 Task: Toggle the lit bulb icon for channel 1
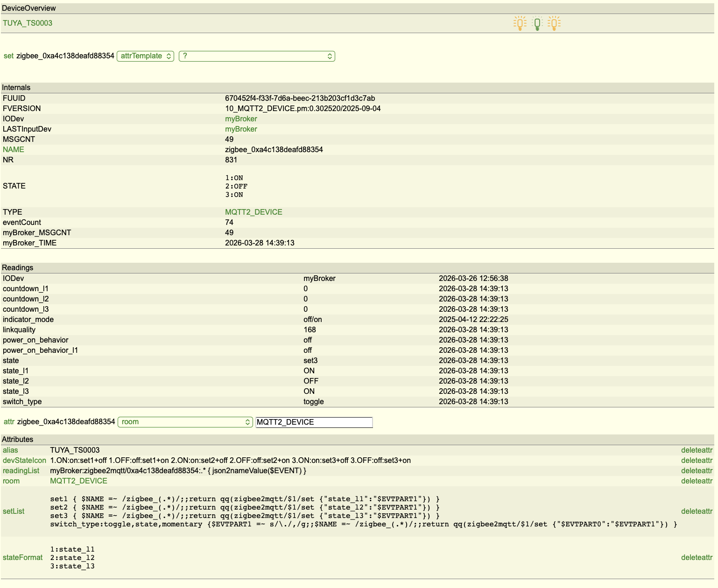(x=520, y=23)
